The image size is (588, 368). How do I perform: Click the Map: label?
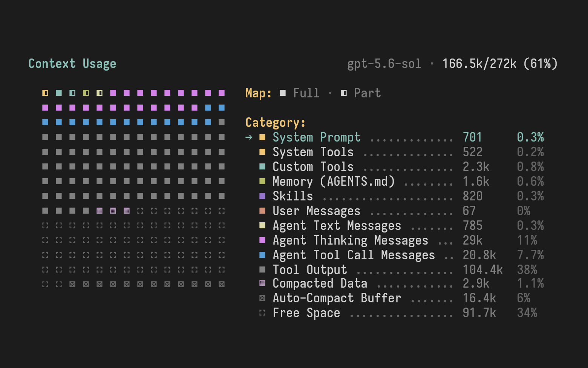[259, 93]
